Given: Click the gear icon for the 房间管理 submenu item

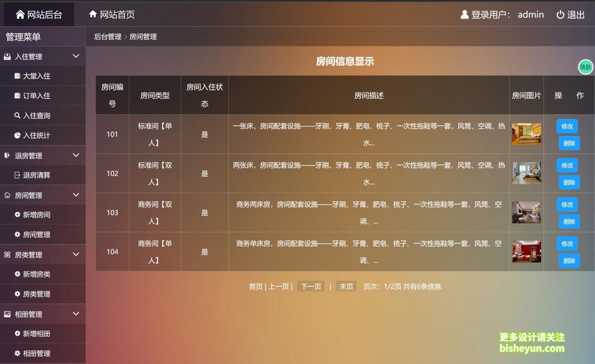Looking at the screenshot, I should point(17,234).
